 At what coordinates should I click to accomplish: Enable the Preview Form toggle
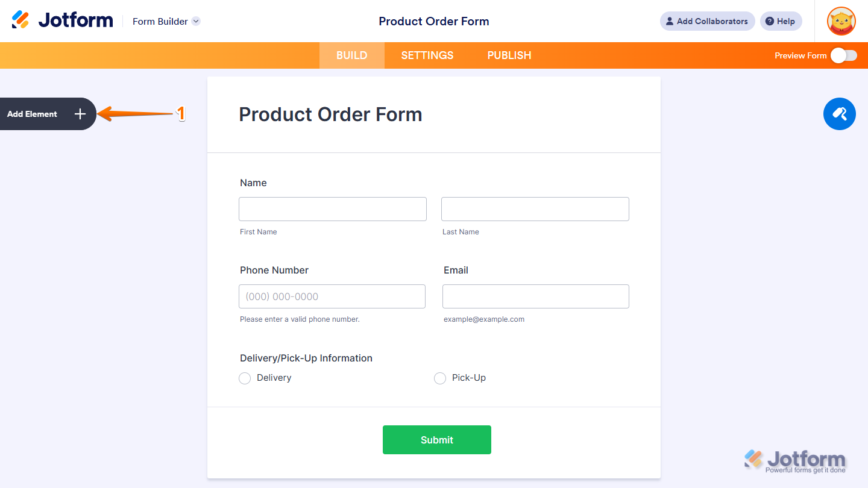[x=843, y=55]
